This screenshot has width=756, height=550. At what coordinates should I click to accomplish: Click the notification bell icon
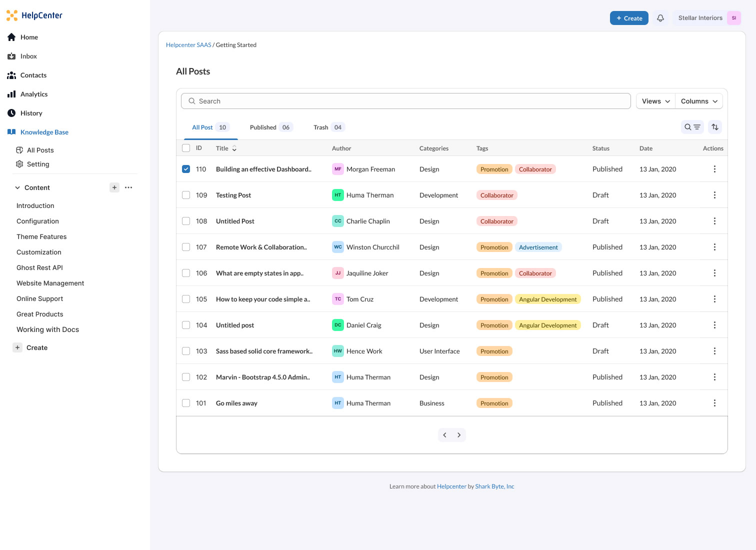[660, 18]
